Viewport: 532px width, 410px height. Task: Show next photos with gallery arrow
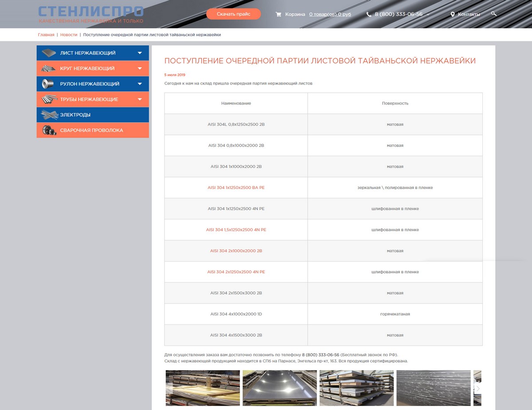click(x=478, y=388)
